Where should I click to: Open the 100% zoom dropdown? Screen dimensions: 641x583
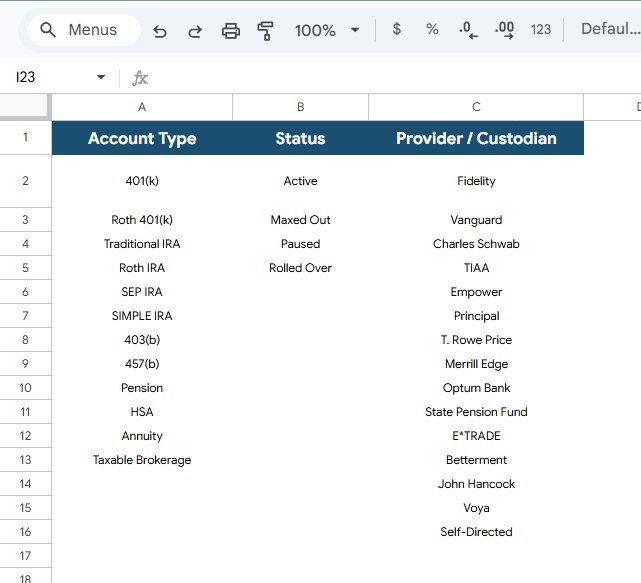327,30
